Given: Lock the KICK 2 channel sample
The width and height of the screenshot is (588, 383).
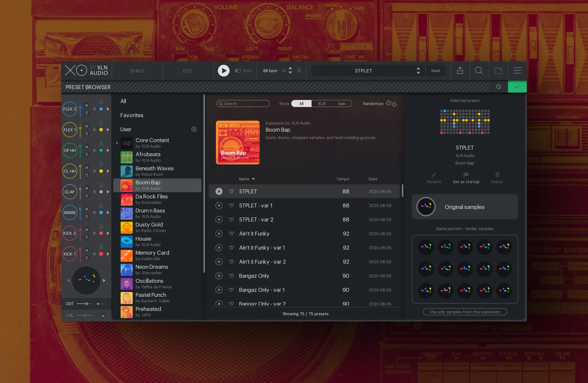Looking at the screenshot, I should tap(101, 226).
